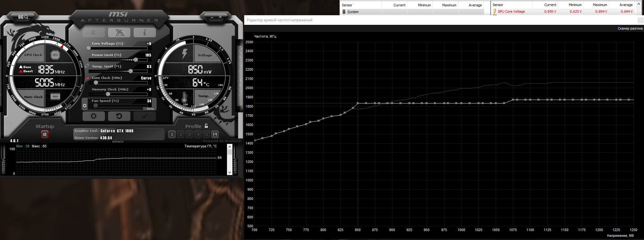
Task: Sort by Maximum column in left sensor panel
Action: [x=446, y=5]
